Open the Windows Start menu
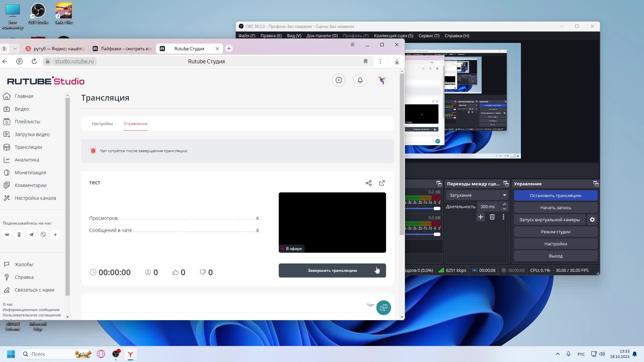 11,354
